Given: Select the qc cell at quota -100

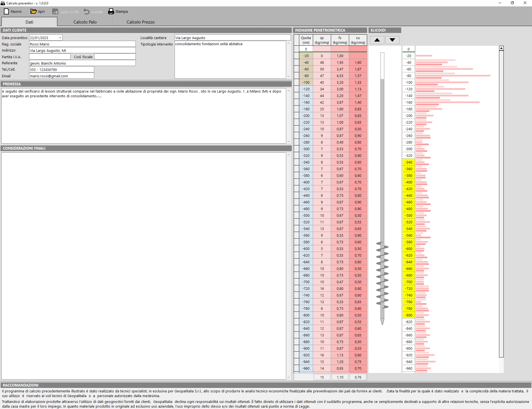Looking at the screenshot, I should [x=322, y=82].
